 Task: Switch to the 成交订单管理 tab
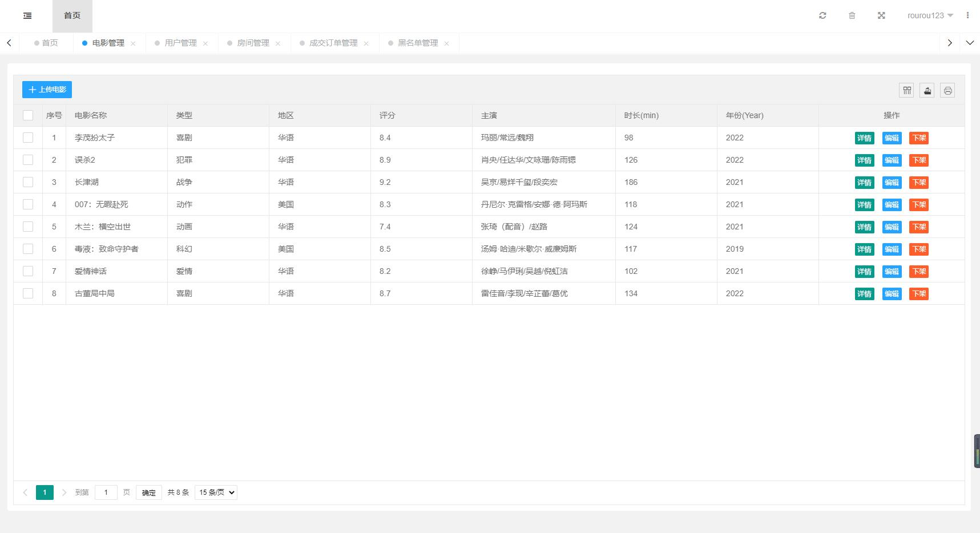333,43
